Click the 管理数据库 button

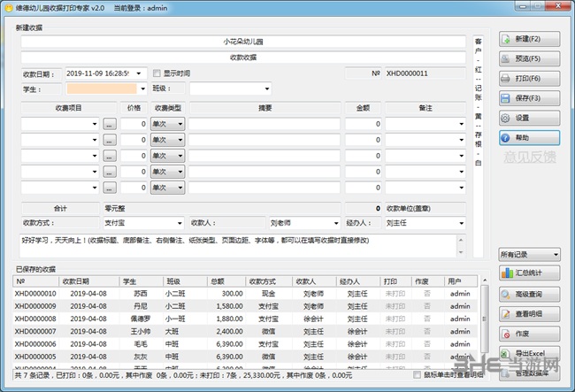click(530, 373)
